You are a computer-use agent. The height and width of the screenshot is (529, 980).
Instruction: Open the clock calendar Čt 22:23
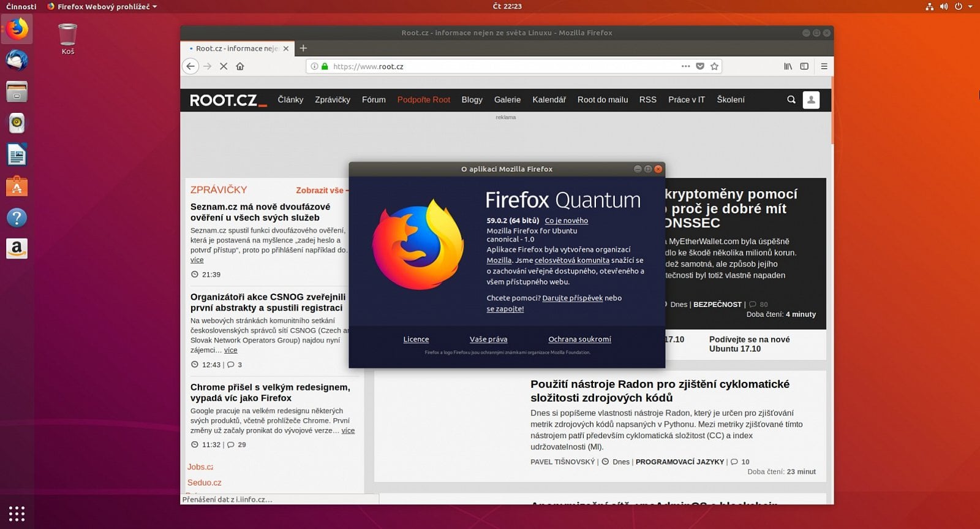click(x=507, y=6)
